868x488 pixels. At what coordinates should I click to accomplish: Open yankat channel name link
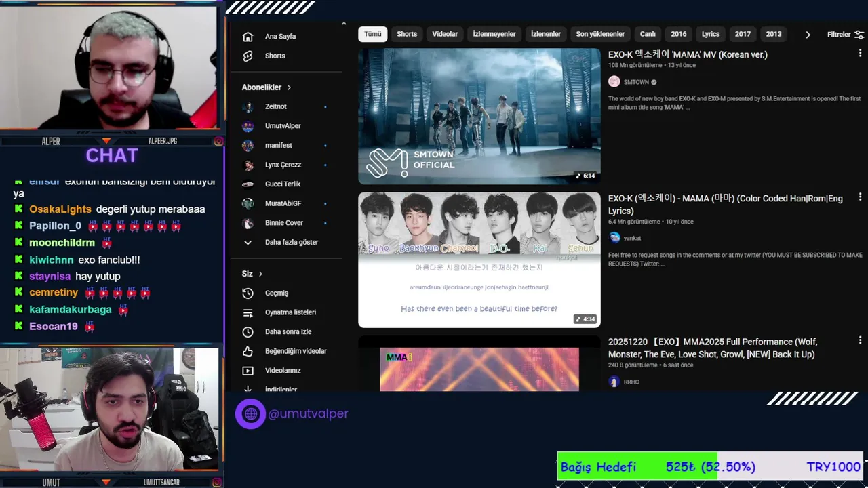pos(632,238)
